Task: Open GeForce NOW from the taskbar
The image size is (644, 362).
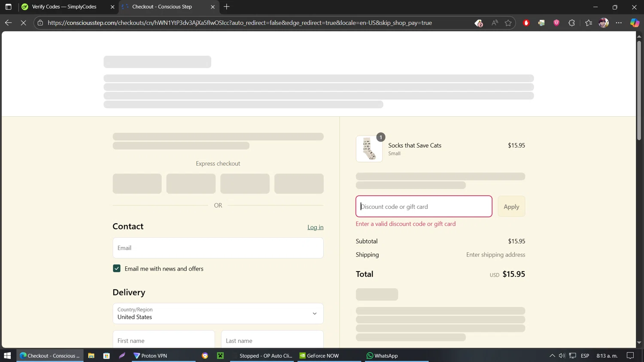Action: click(329, 356)
